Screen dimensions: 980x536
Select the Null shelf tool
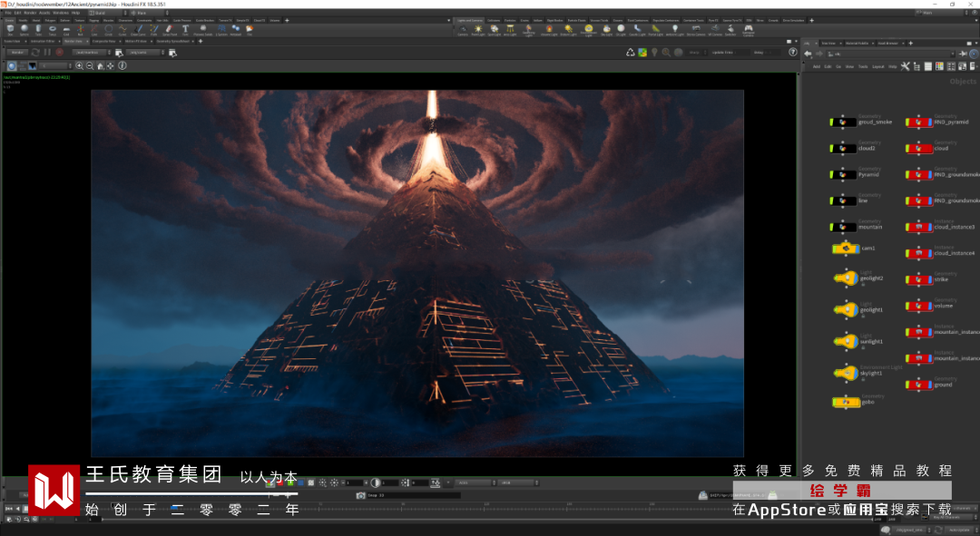[81, 29]
